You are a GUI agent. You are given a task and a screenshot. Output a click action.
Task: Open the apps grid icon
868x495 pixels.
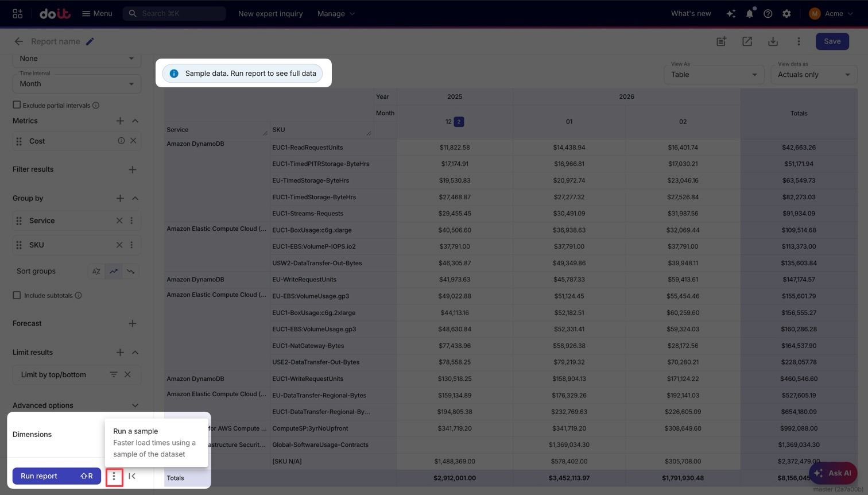click(x=17, y=13)
